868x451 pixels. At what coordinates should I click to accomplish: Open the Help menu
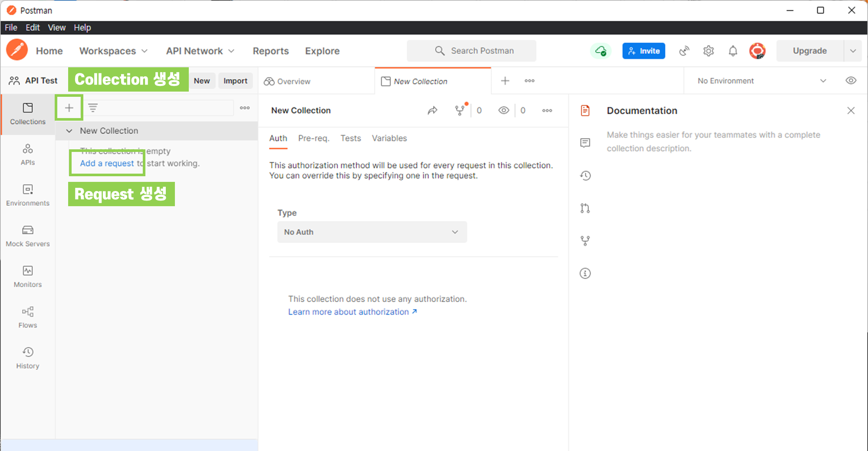[82, 27]
